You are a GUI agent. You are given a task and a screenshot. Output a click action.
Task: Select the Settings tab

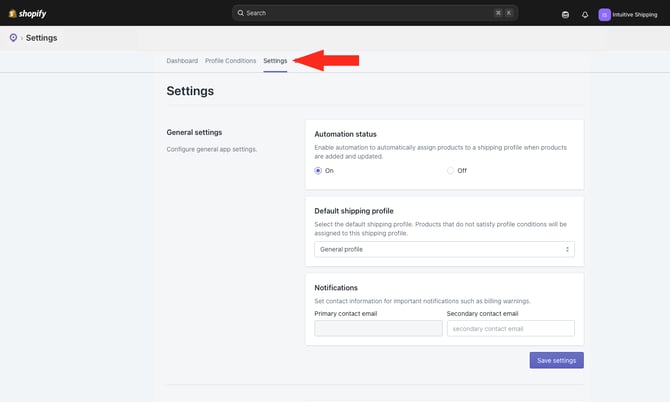click(275, 61)
